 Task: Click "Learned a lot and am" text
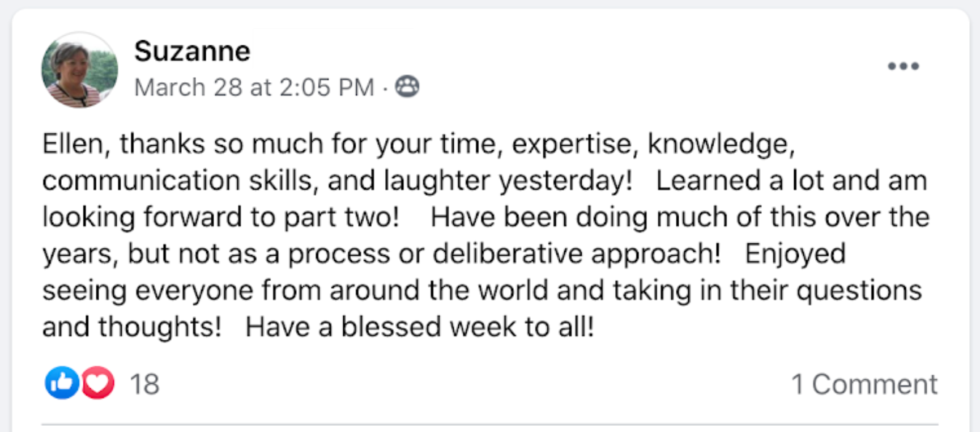tap(791, 181)
